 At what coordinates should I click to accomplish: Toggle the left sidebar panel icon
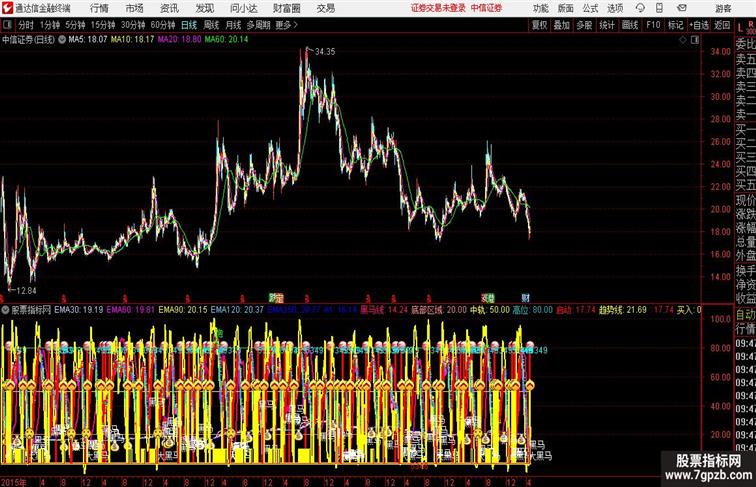click(x=7, y=25)
